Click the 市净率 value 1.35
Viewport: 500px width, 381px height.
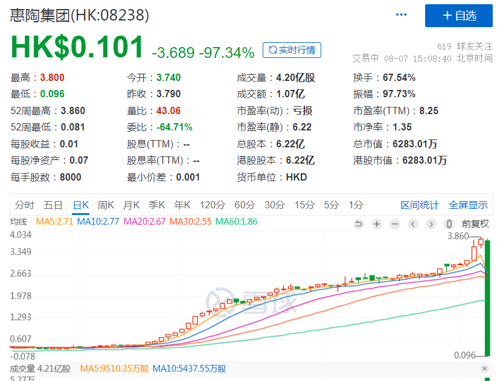coord(402,127)
